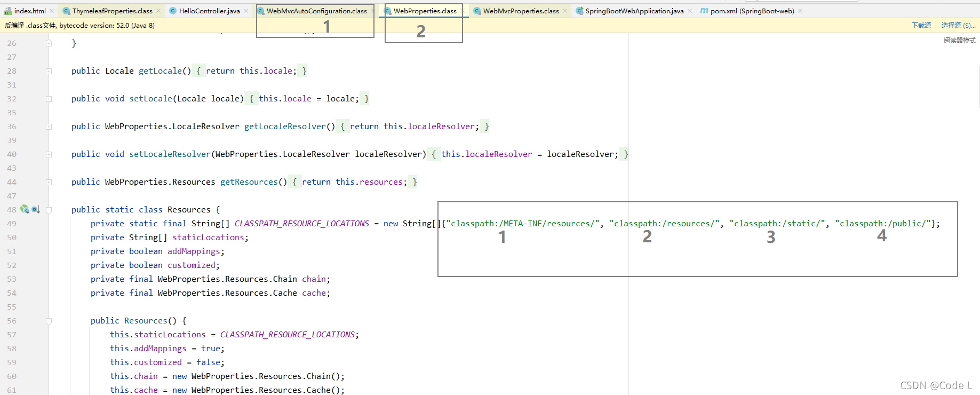The width and height of the screenshot is (980, 395).
Task: Click line number 49 in the gutter
Action: pos(12,224)
